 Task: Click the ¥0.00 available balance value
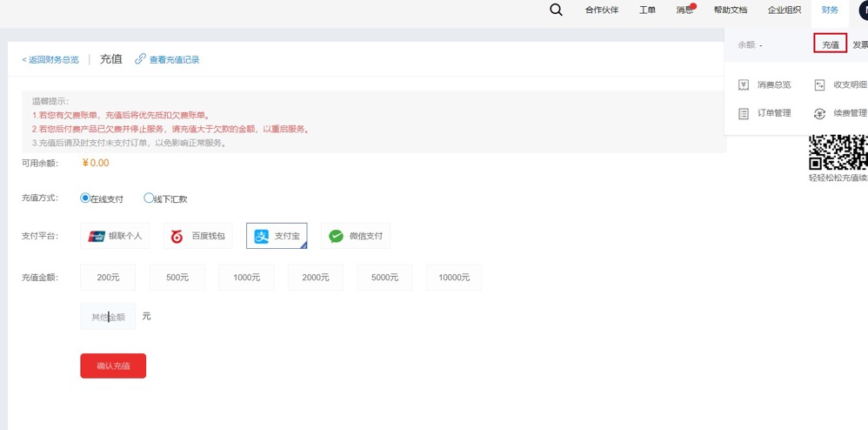point(95,163)
